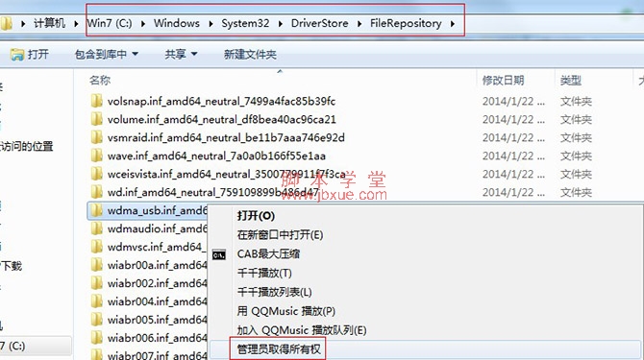
Task: Select wiabr00a.inf_amd64 folder name
Action: pyautogui.click(x=158, y=265)
